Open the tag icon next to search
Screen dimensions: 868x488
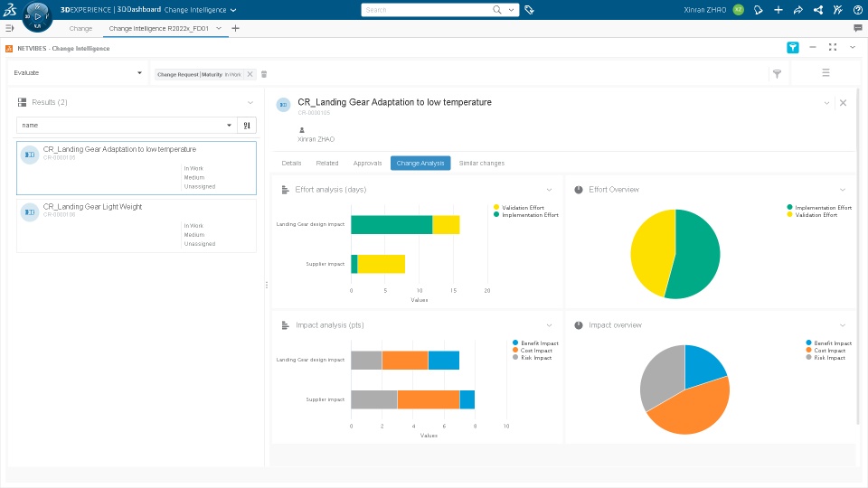tap(529, 9)
